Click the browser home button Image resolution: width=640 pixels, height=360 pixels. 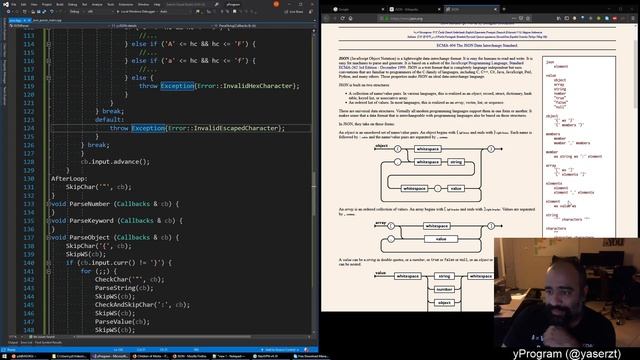(351, 18)
